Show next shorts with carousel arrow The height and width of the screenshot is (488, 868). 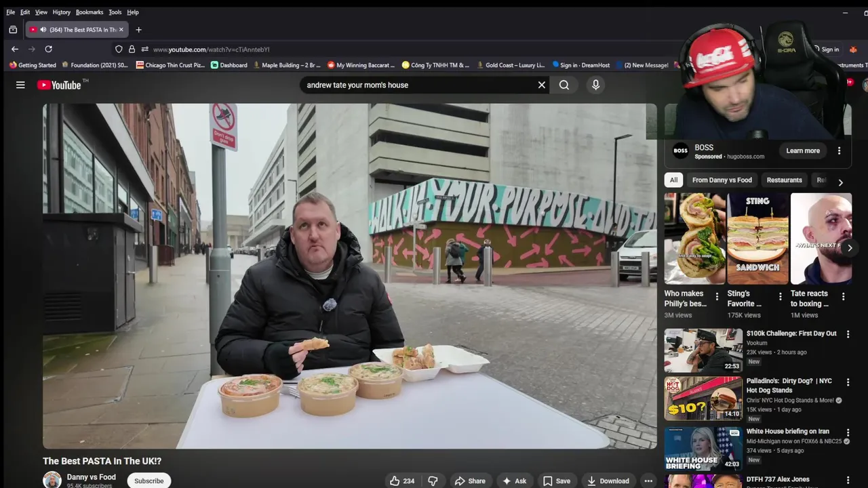pos(849,248)
